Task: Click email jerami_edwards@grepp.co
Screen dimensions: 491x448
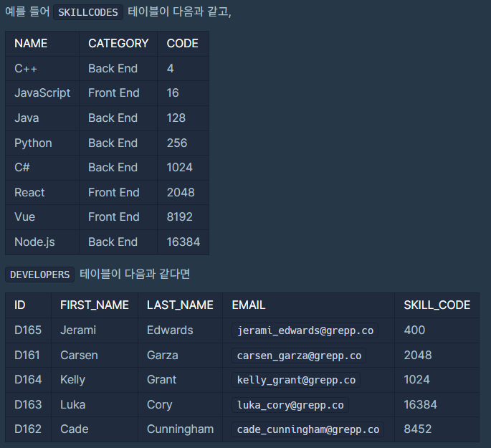Action: click(x=305, y=330)
